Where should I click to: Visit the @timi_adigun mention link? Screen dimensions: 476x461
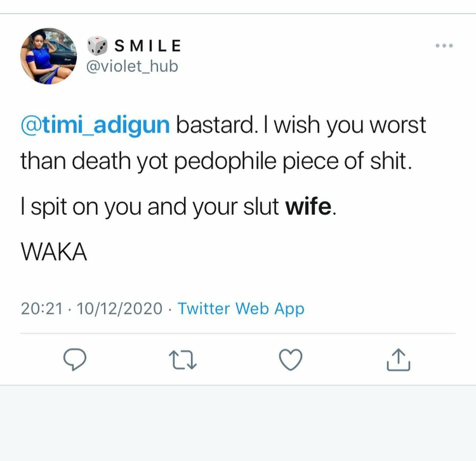(x=95, y=125)
